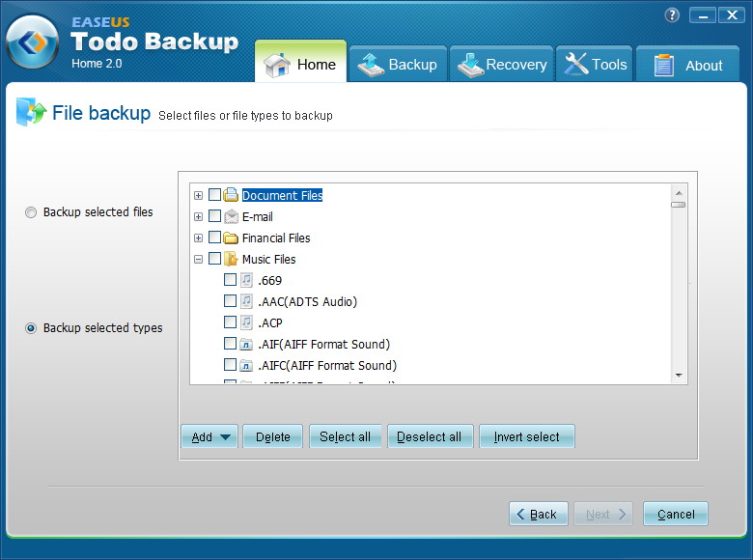This screenshot has width=753, height=560.
Task: Click the Recovery tab drive icon
Action: 470,65
